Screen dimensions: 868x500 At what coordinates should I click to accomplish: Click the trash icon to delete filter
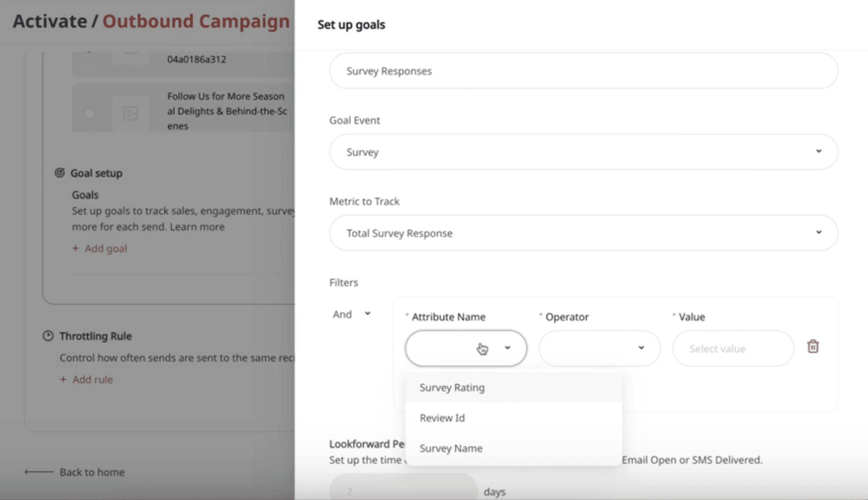pos(813,347)
